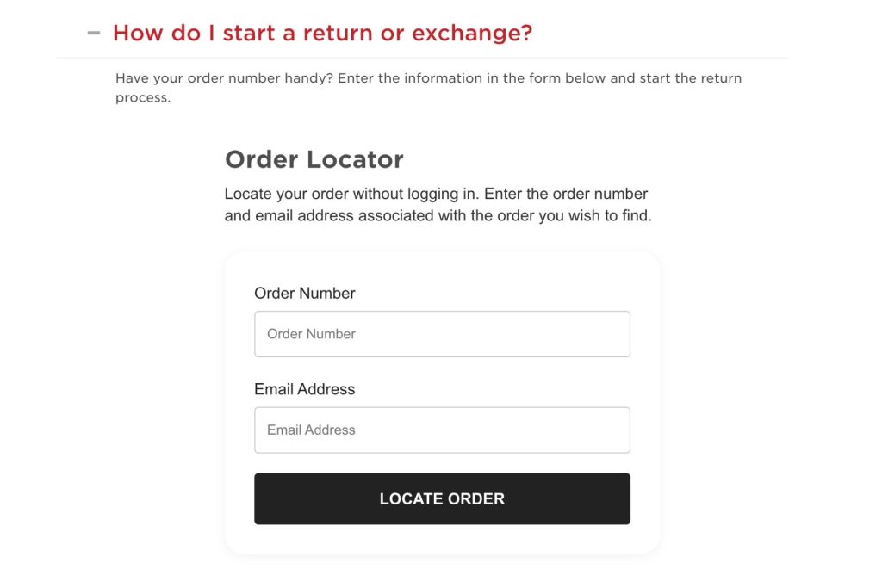This screenshot has height=588, width=882.
Task: Click the minus icon beside the FAQ heading
Action: coord(93,33)
